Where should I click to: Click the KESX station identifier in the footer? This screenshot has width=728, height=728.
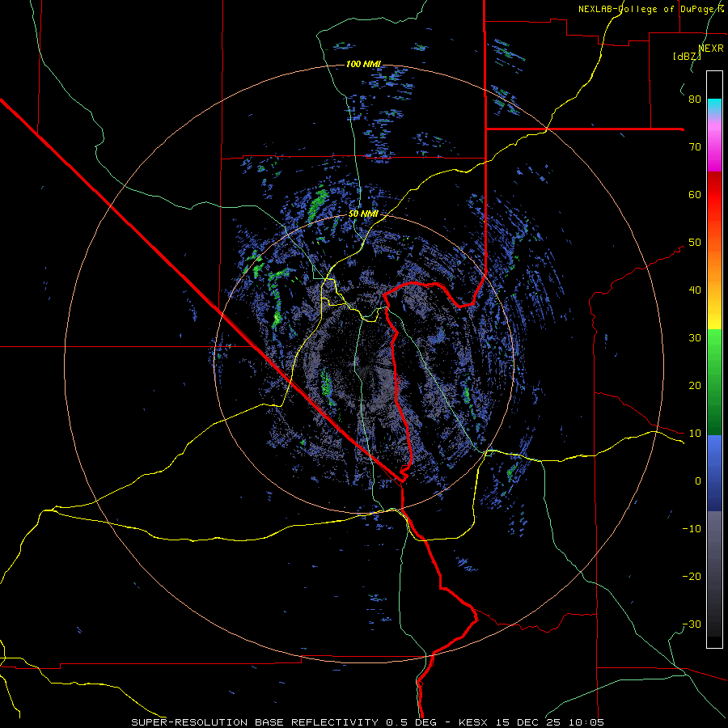472,722
